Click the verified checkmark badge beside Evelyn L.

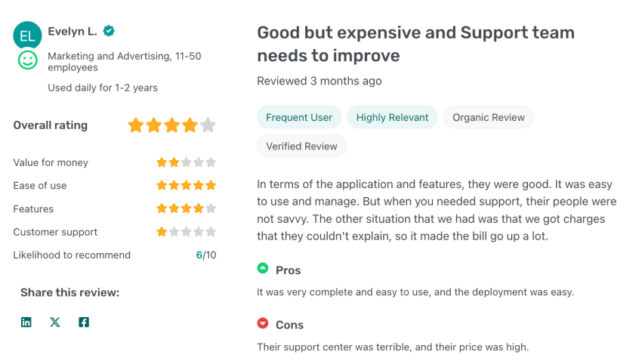coord(110,31)
